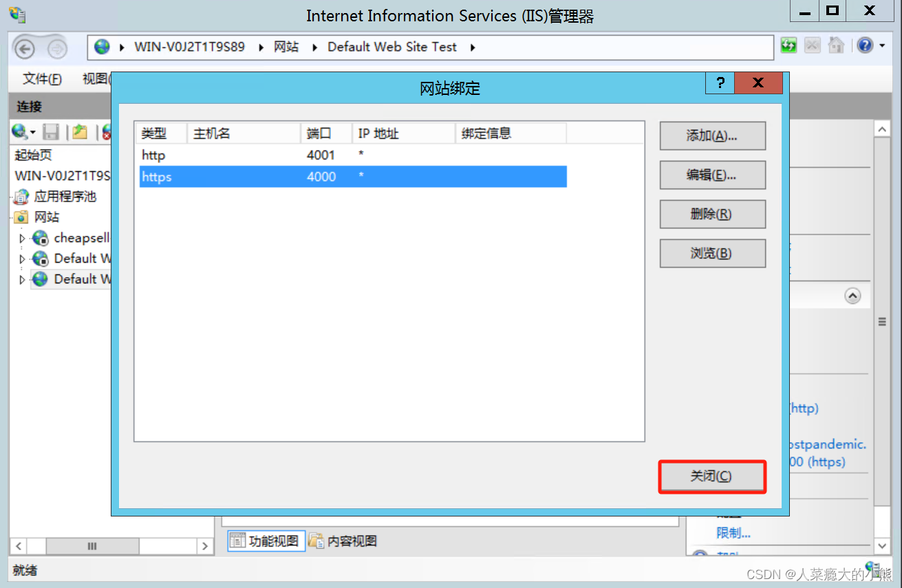Open the 文件(F) menu
The image size is (902, 588).
[x=42, y=79]
